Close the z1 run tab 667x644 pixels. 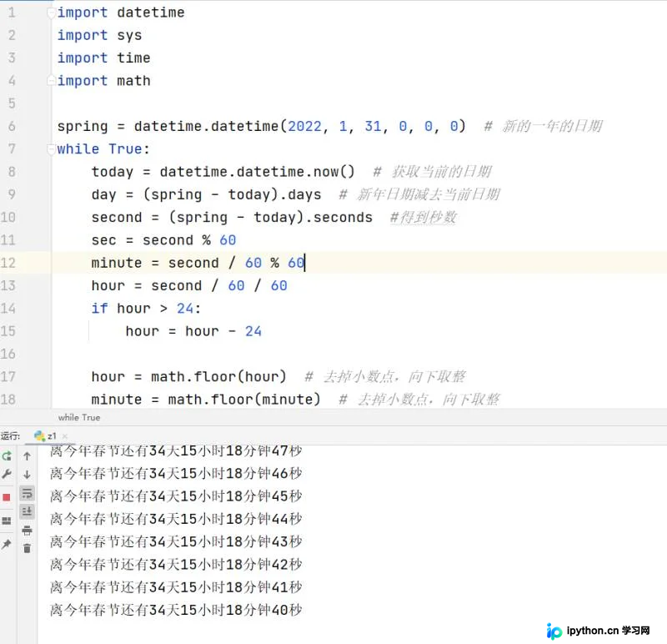point(65,435)
